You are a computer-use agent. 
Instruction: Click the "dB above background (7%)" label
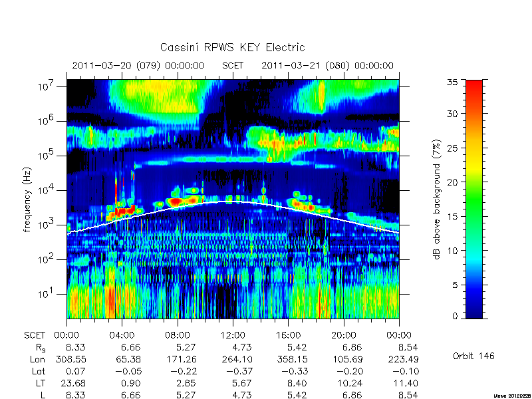pos(437,199)
